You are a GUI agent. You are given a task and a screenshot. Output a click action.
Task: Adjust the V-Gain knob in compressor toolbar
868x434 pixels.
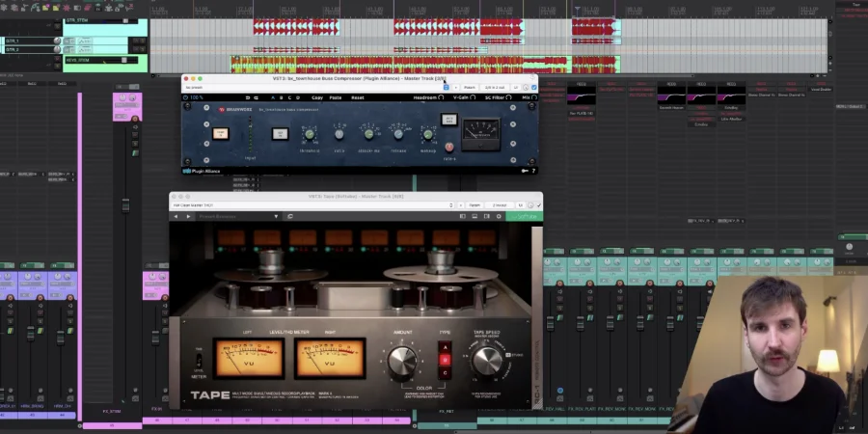(x=473, y=97)
